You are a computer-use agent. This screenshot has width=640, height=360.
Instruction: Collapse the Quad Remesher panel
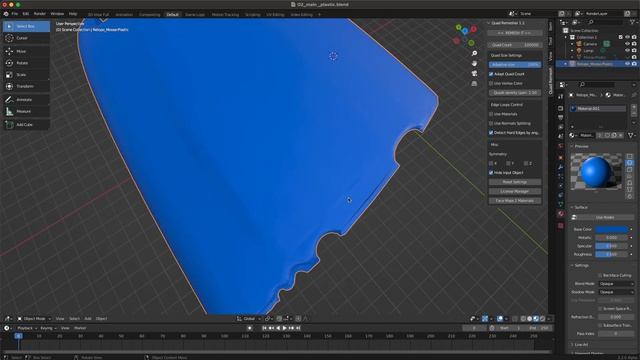pyautogui.click(x=489, y=23)
